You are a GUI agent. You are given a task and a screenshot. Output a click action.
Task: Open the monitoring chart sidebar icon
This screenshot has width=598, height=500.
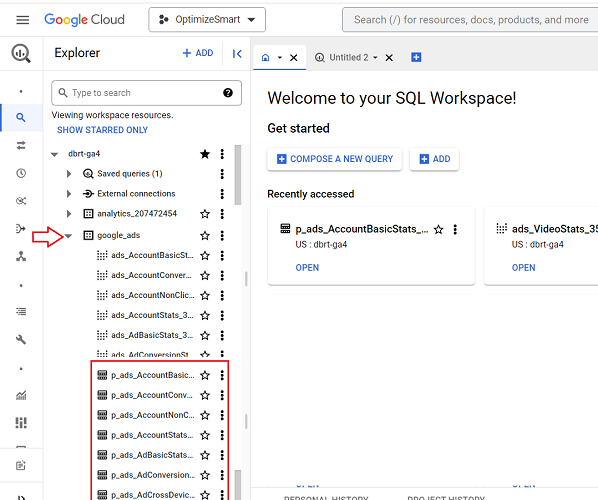21,395
